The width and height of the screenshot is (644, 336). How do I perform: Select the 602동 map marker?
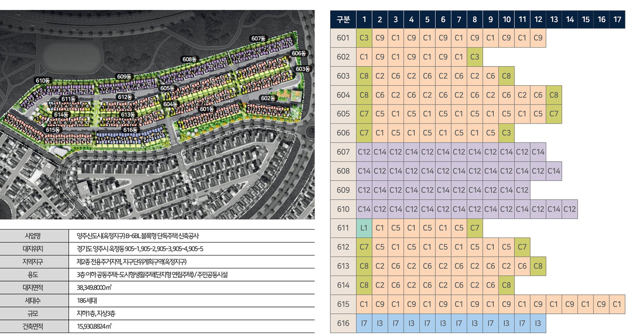268,98
